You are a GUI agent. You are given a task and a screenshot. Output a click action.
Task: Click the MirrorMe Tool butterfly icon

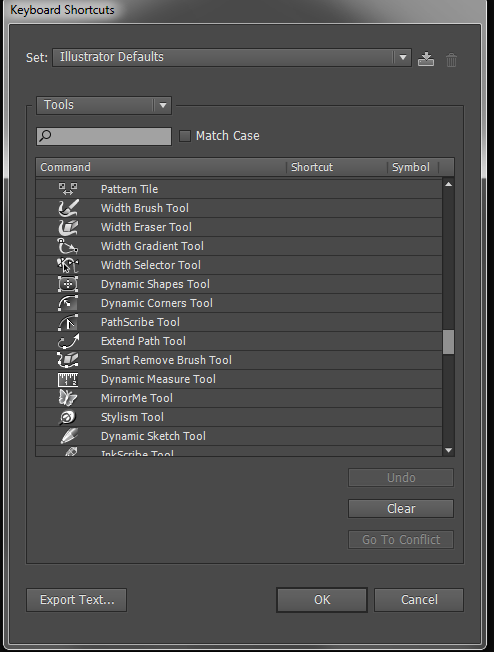coord(68,398)
